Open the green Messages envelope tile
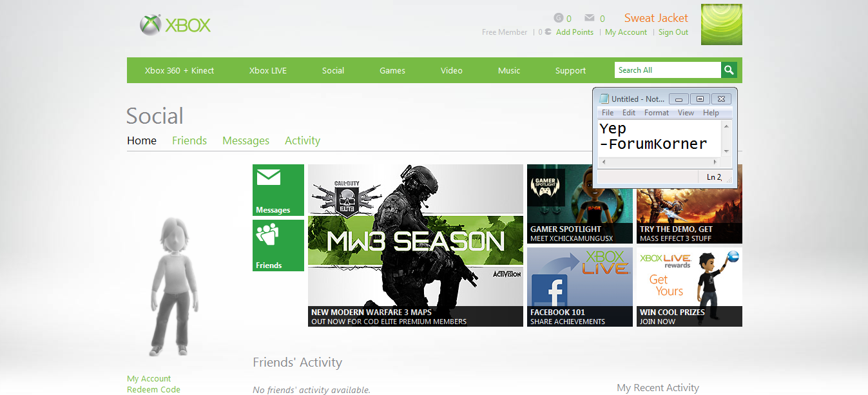Image resolution: width=868 pixels, height=395 pixels. [x=278, y=190]
